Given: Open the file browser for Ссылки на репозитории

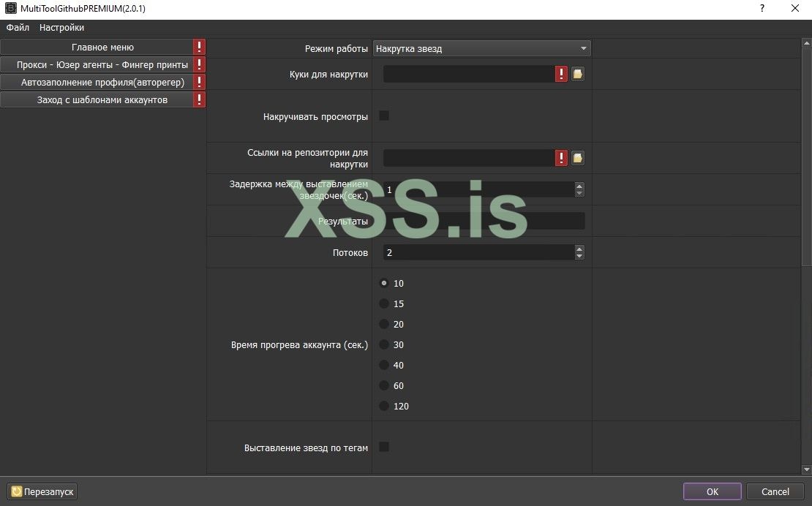Looking at the screenshot, I should click(x=577, y=158).
